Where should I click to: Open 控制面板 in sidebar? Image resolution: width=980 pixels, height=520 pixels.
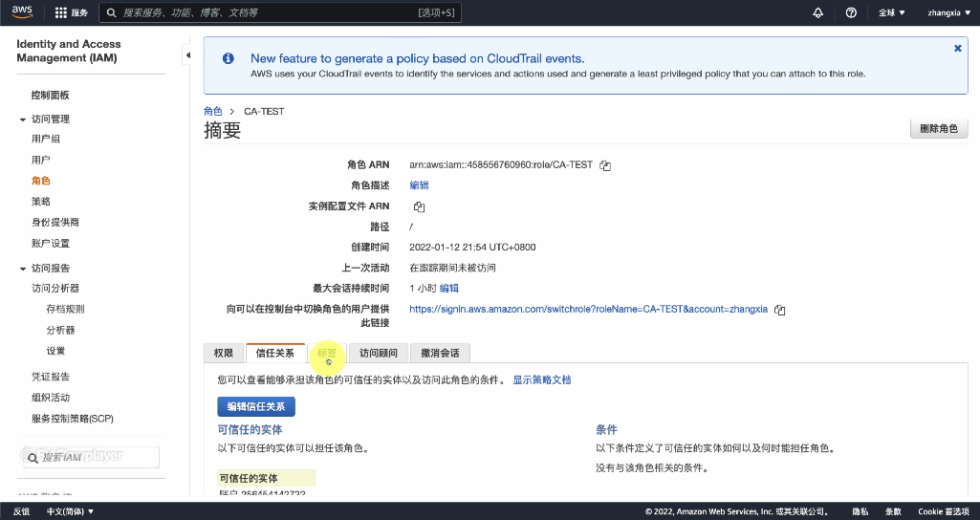(50, 95)
